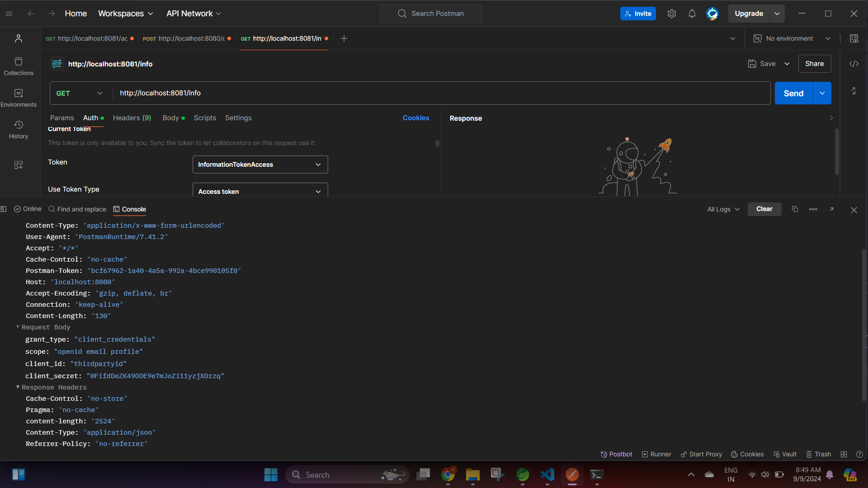Open the Trash from the status bar
Screen dimensions: 868x488
click(819, 454)
